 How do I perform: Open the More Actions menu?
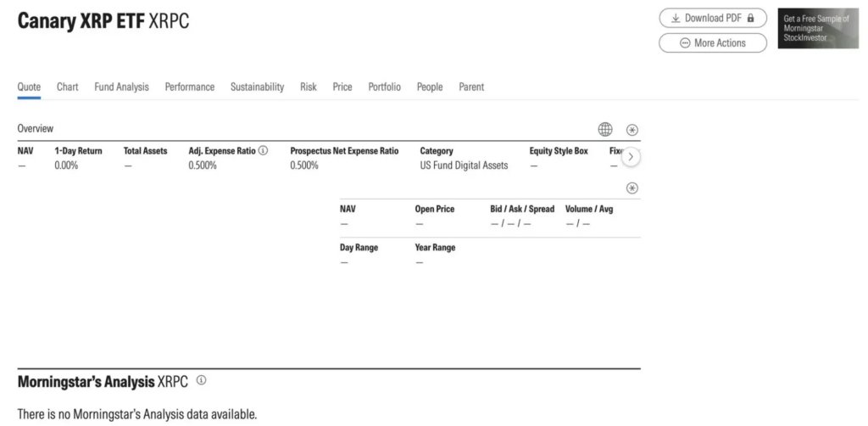pos(713,43)
